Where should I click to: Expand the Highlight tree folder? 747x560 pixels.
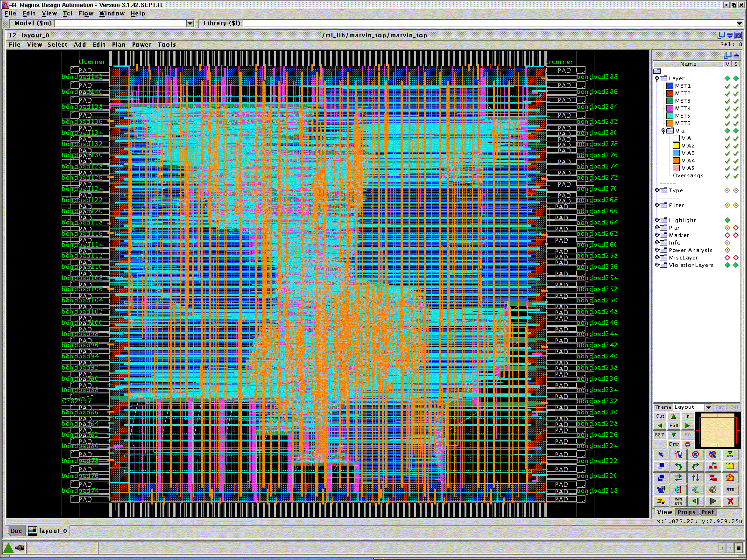pos(657,220)
